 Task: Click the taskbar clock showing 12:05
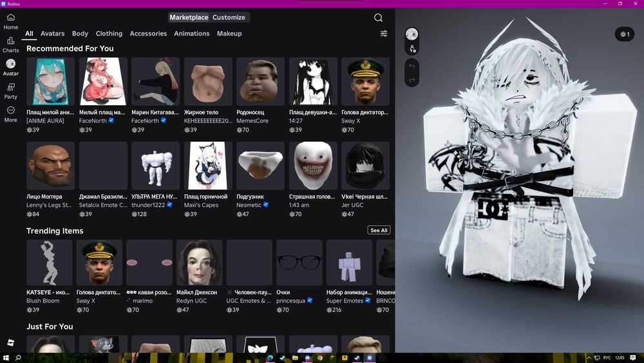620,358
